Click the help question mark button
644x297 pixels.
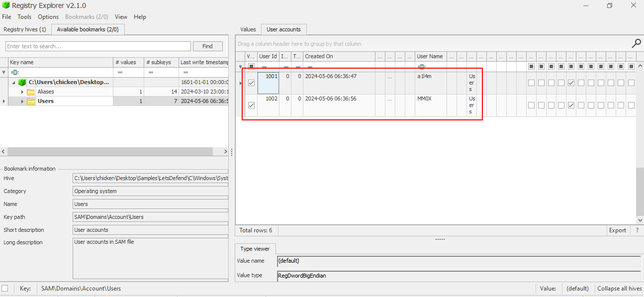tap(637, 230)
